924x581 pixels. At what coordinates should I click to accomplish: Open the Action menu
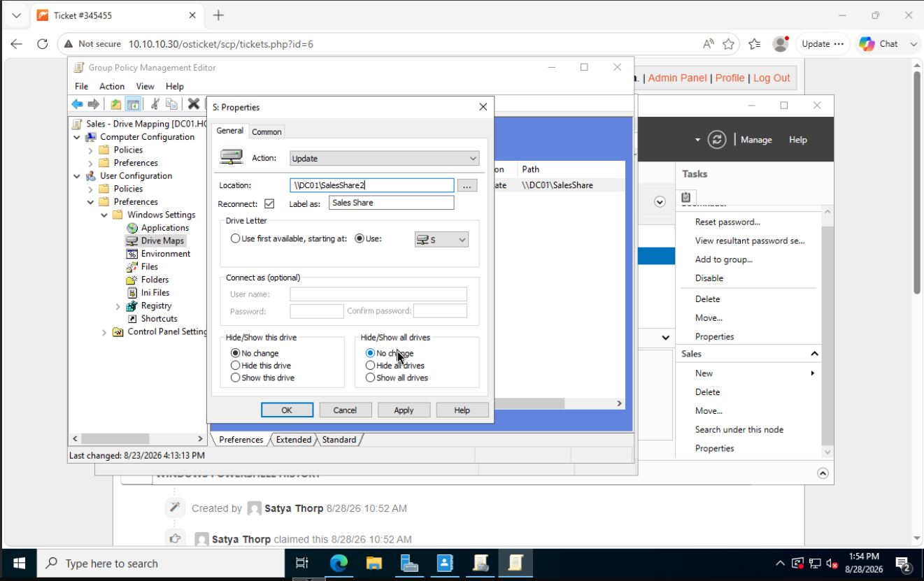(112, 87)
